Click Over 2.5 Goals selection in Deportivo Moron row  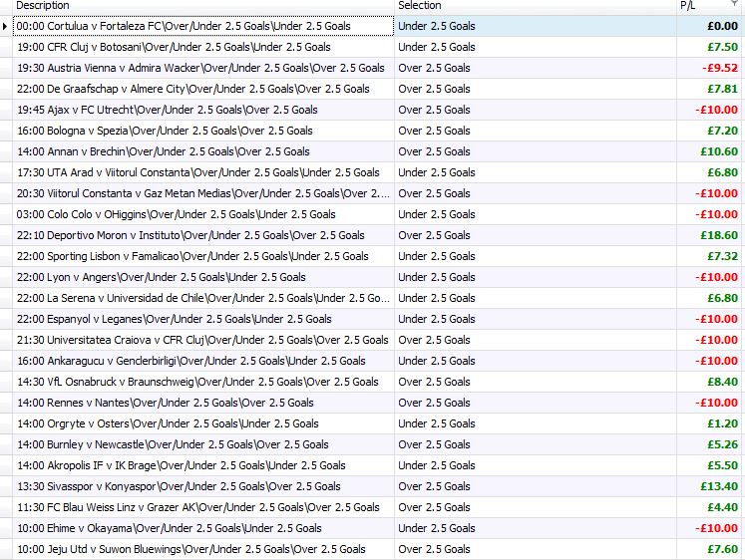[434, 235]
